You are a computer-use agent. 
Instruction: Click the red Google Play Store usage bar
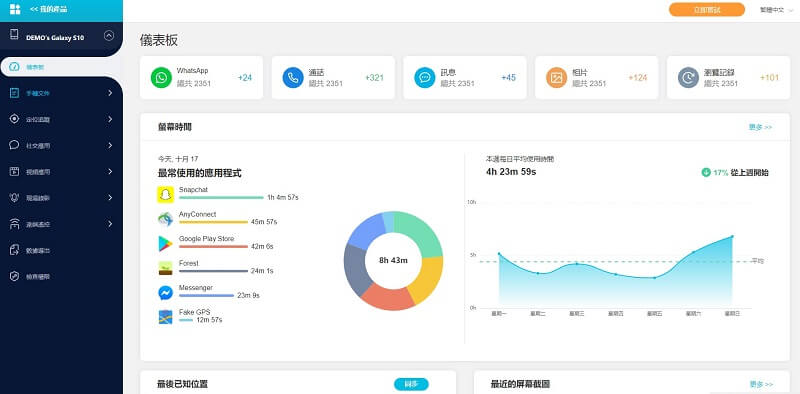tap(213, 247)
